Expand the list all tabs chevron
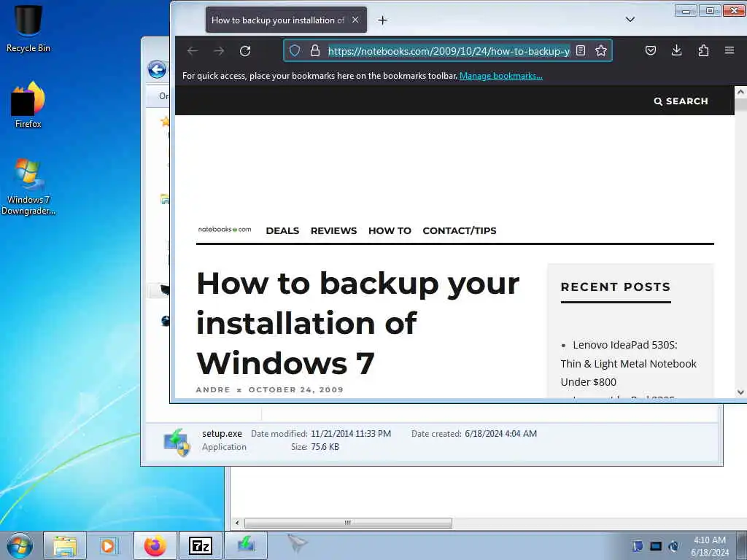Image resolution: width=747 pixels, height=560 pixels. (x=630, y=20)
